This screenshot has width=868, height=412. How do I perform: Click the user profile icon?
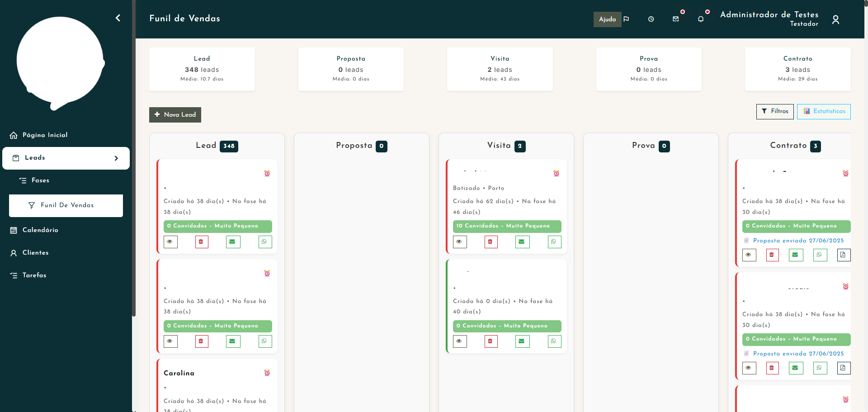pyautogui.click(x=835, y=19)
